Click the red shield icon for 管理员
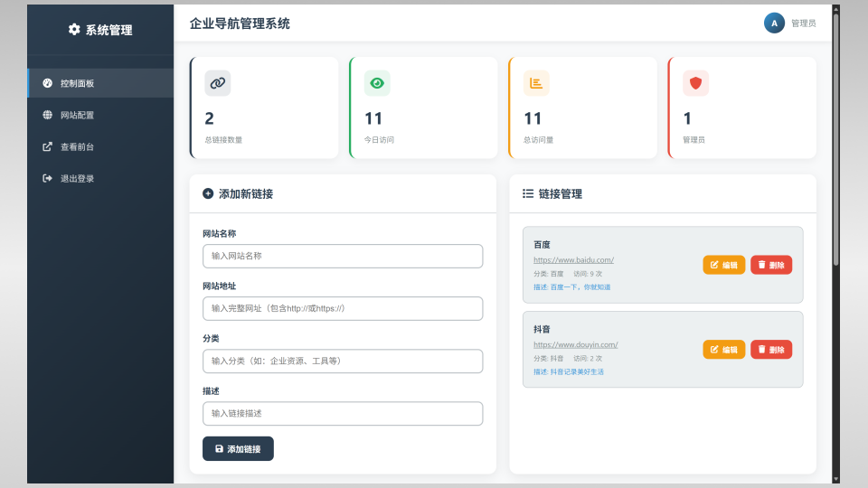 [x=695, y=83]
